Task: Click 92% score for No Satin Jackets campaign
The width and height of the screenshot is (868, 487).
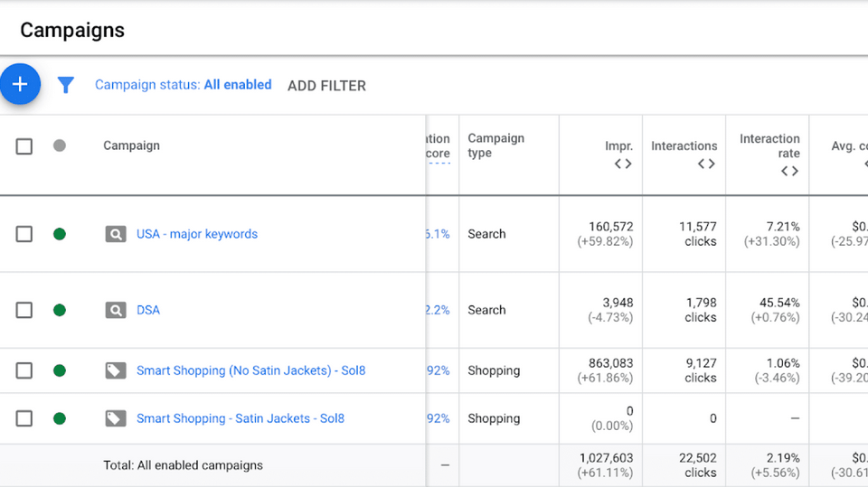Action: 439,370
